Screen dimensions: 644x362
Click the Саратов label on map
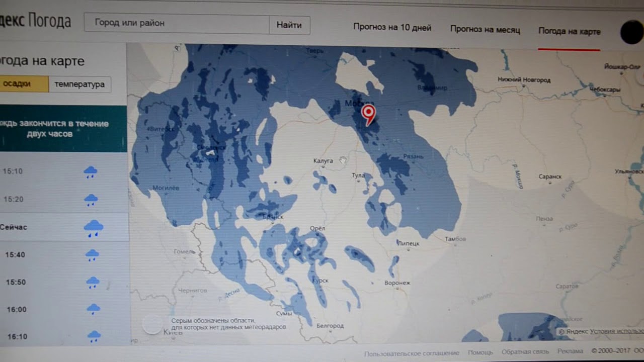[567, 286]
